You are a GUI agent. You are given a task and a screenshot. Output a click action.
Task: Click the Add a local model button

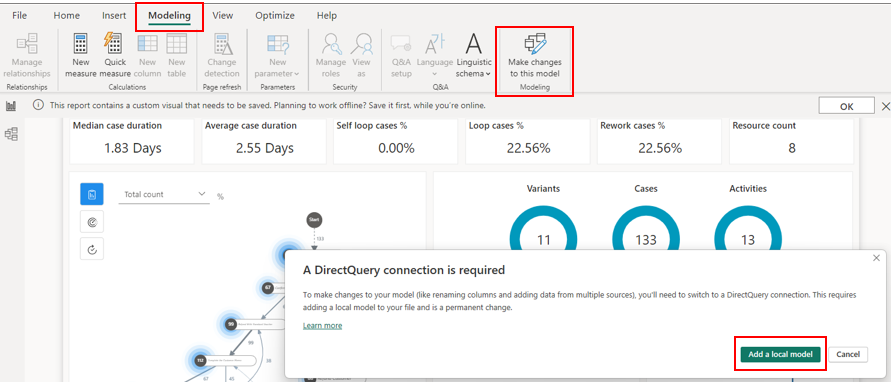780,354
